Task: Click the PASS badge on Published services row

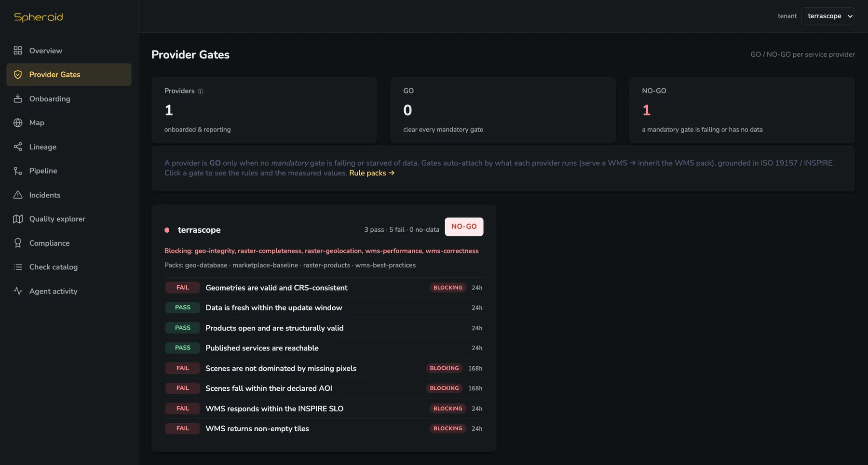Action: point(182,348)
